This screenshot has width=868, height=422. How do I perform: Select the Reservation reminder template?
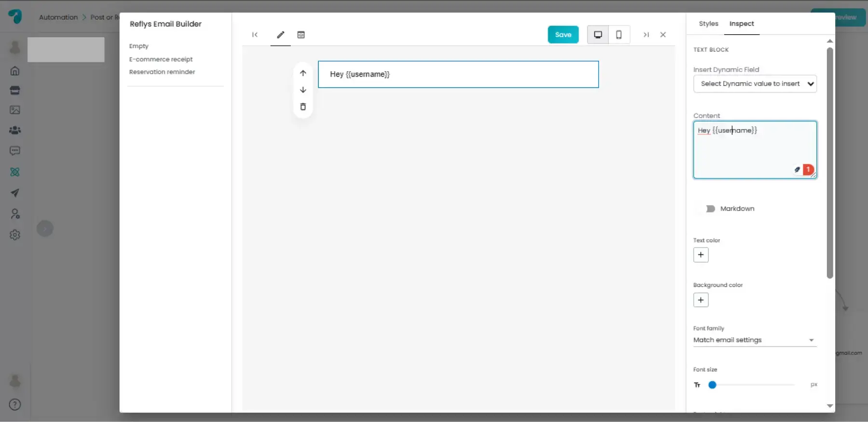pos(162,72)
